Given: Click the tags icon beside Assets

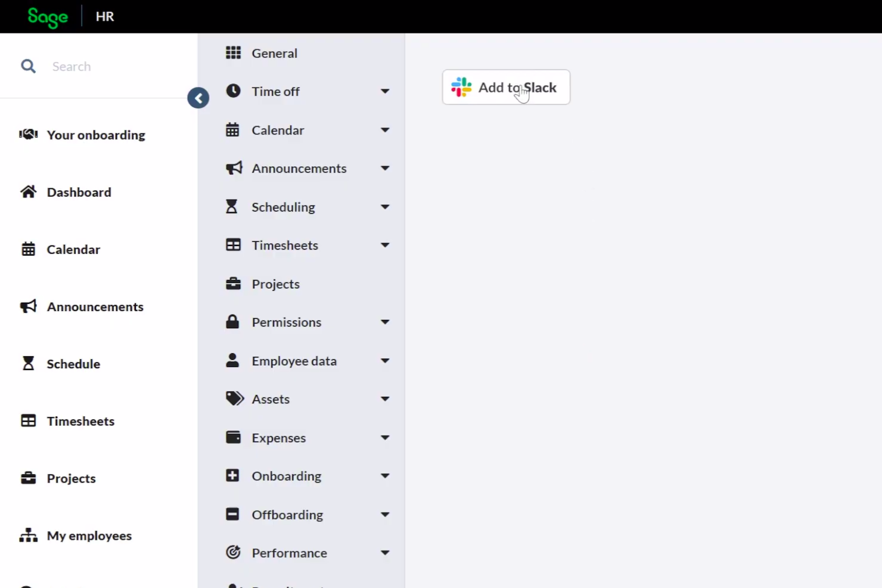Looking at the screenshot, I should coord(234,399).
